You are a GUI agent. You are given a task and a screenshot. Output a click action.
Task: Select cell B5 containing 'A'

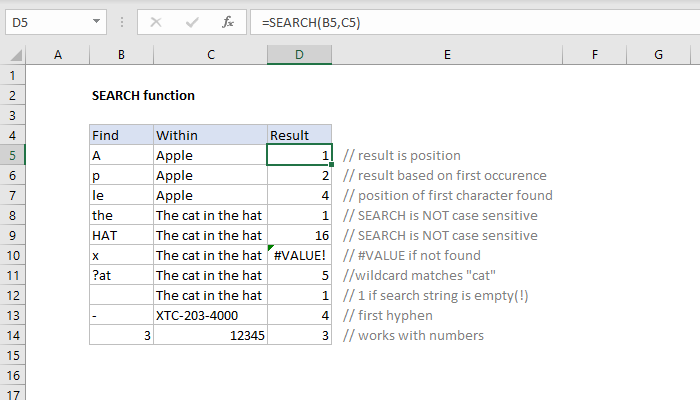point(121,155)
